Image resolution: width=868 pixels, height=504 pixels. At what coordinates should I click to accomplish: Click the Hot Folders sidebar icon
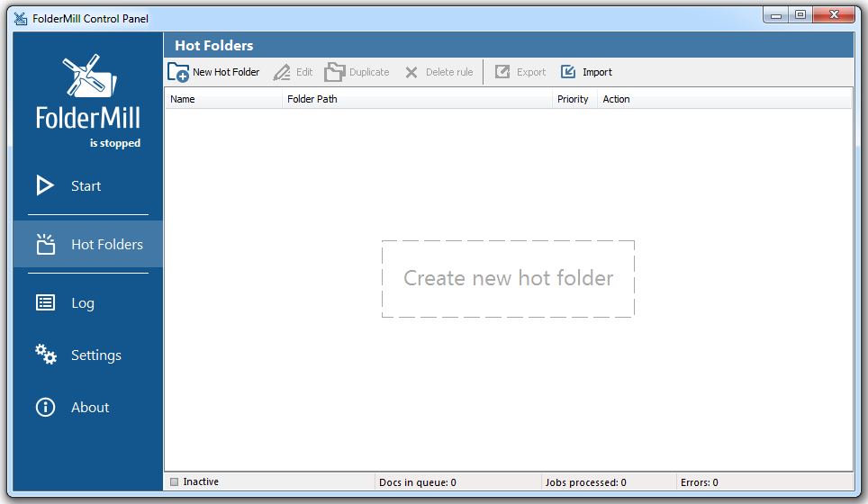(45, 244)
